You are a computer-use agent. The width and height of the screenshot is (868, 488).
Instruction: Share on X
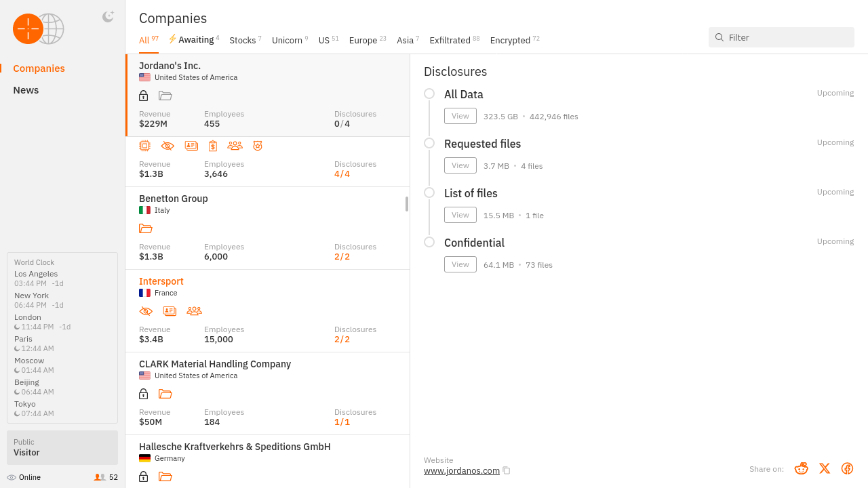(x=825, y=468)
